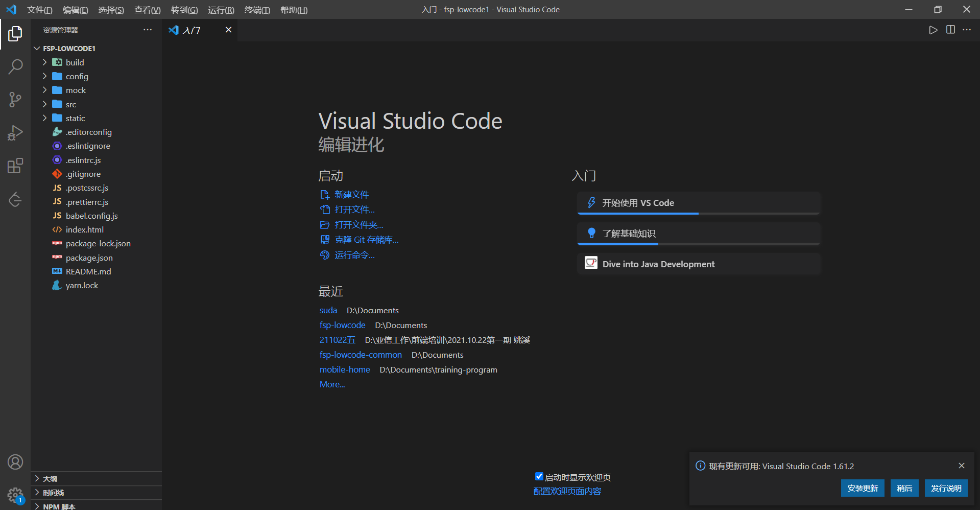Open the 帮助(H) menu
The height and width of the screenshot is (510, 980).
tap(294, 10)
